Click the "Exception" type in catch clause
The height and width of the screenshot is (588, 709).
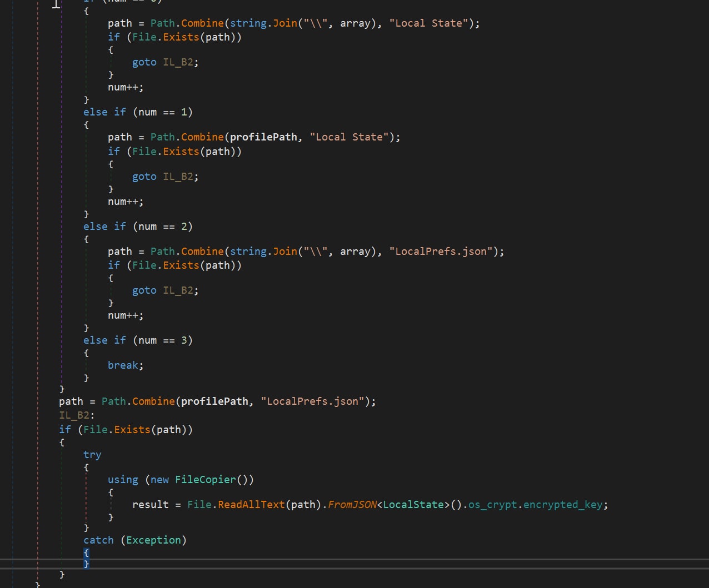(153, 540)
